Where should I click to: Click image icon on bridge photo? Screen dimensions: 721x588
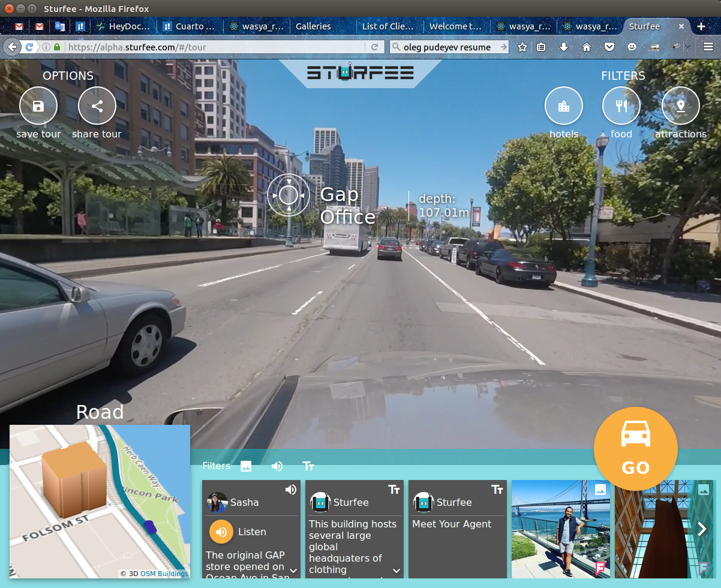[600, 490]
